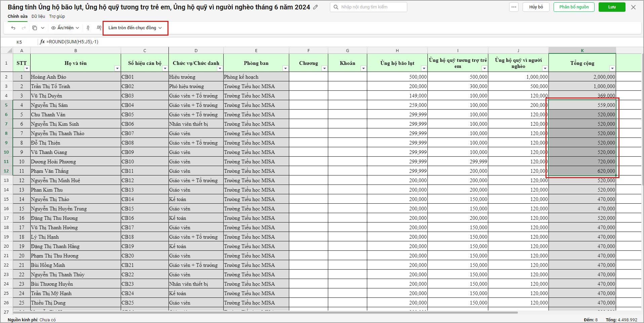Click the increase decimal places icon
Screen dimensions: 644x323
(x=99, y=28)
